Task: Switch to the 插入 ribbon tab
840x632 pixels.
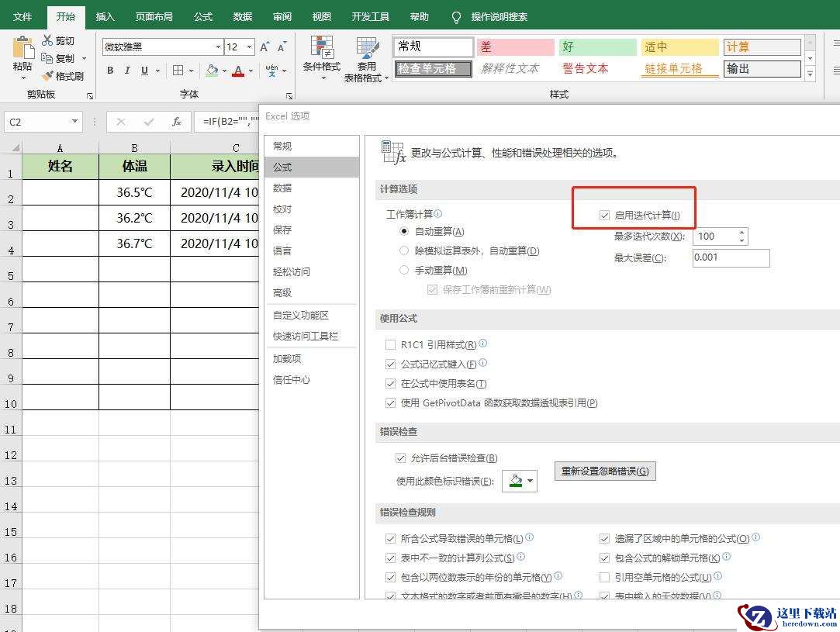Action: tap(105, 16)
